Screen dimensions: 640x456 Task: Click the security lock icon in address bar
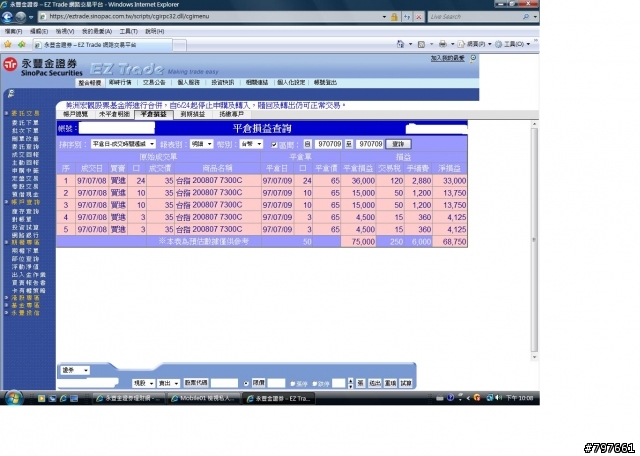coord(394,17)
